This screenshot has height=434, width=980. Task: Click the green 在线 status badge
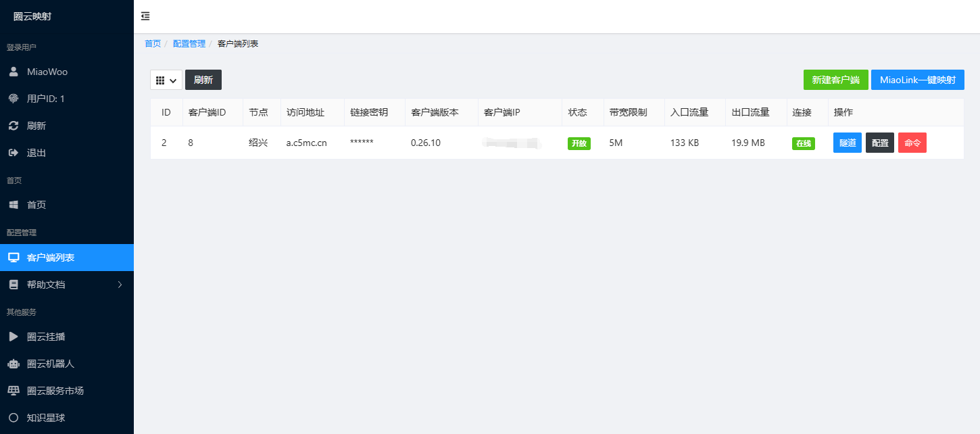[x=803, y=143]
